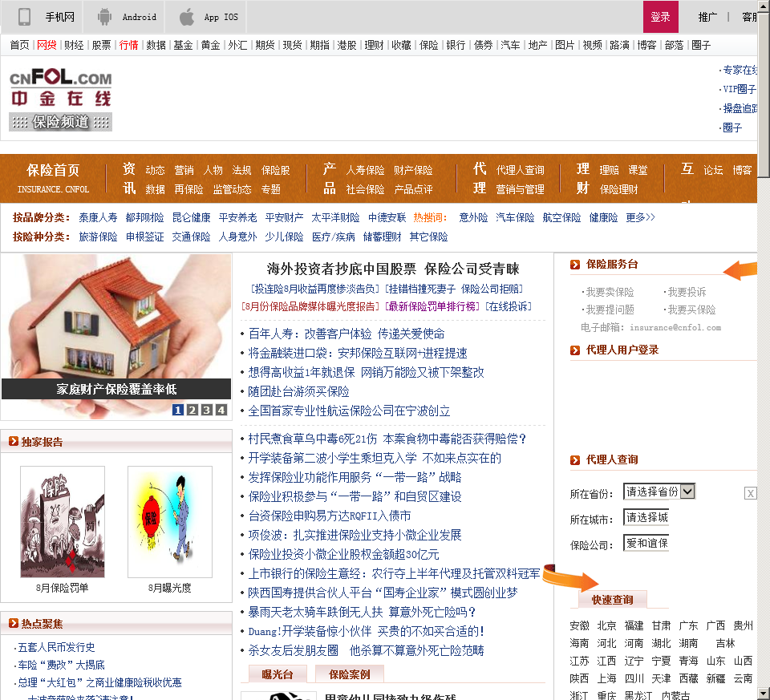Open hot topic 车险“费改”大揭底

point(62,665)
